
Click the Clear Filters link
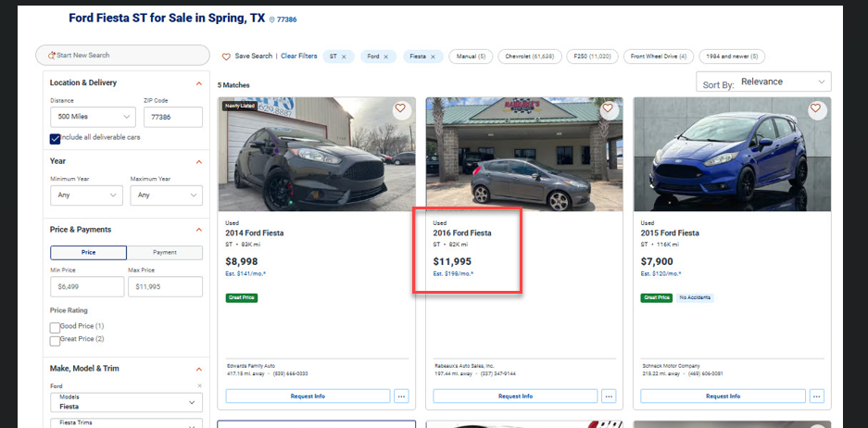[x=298, y=57]
